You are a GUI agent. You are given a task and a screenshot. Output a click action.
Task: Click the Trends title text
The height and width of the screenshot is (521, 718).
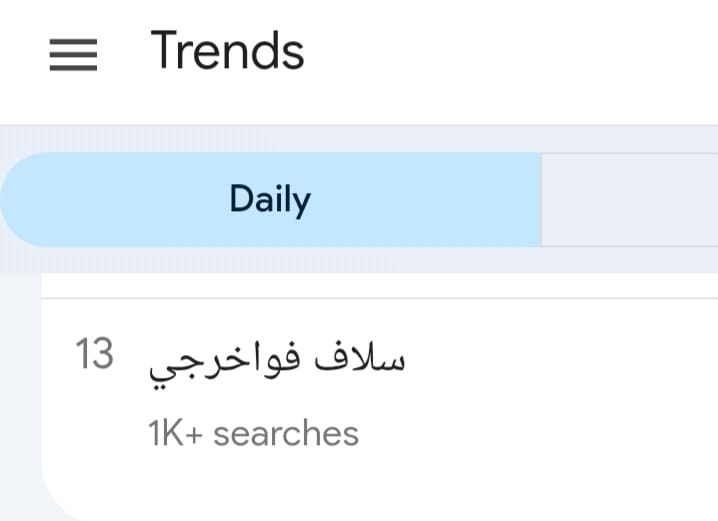click(x=227, y=51)
